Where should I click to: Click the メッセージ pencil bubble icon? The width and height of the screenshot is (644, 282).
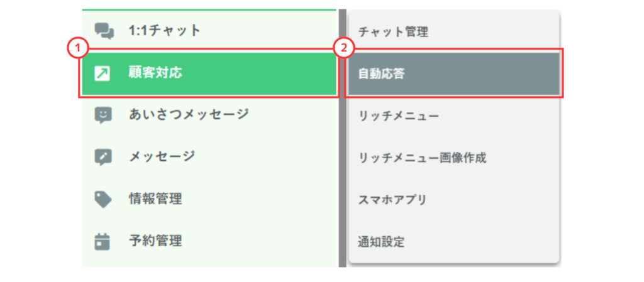[x=103, y=157]
